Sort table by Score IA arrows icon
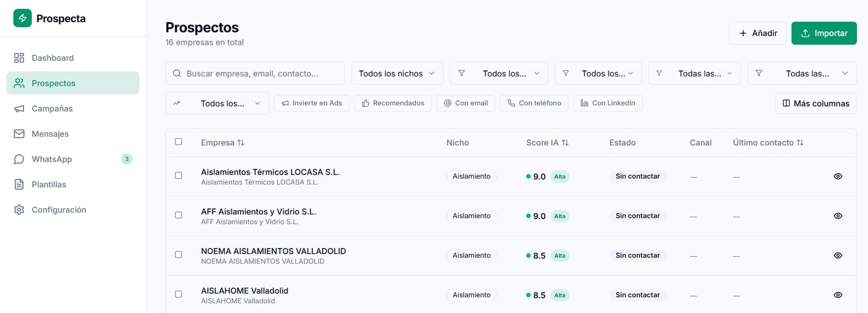This screenshot has height=313, width=868. click(565, 143)
